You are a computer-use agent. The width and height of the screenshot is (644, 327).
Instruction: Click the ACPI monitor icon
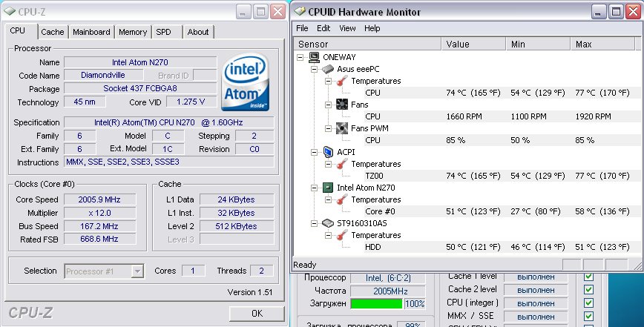click(328, 152)
